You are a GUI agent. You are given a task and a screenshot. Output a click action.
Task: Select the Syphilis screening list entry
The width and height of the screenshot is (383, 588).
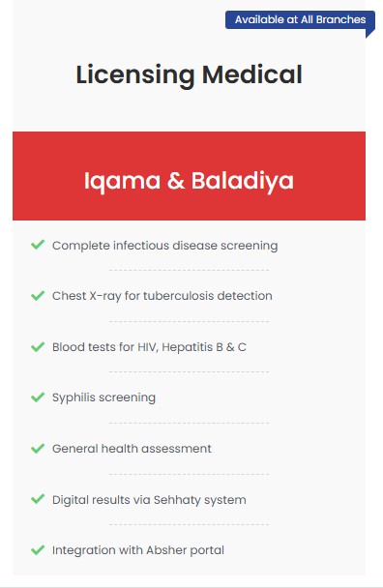tap(103, 397)
